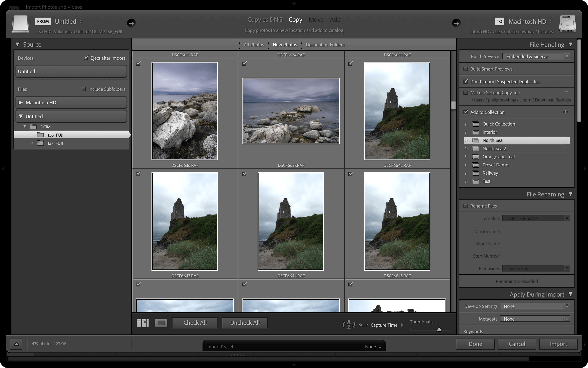The height and width of the screenshot is (368, 588).
Task: Select Copy as DNG import mode
Action: 265,19
